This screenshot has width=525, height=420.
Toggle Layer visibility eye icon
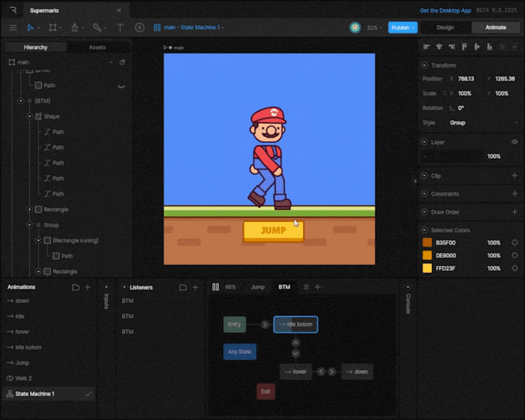[514, 142]
